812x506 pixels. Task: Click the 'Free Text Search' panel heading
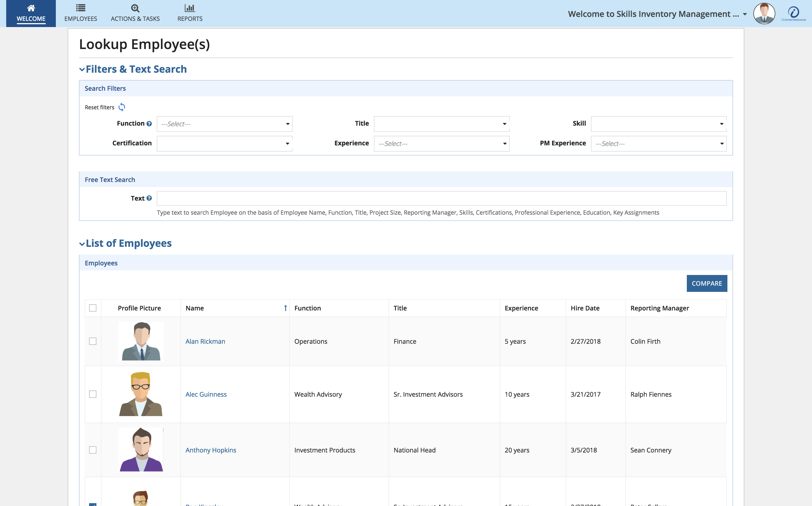[x=110, y=180]
